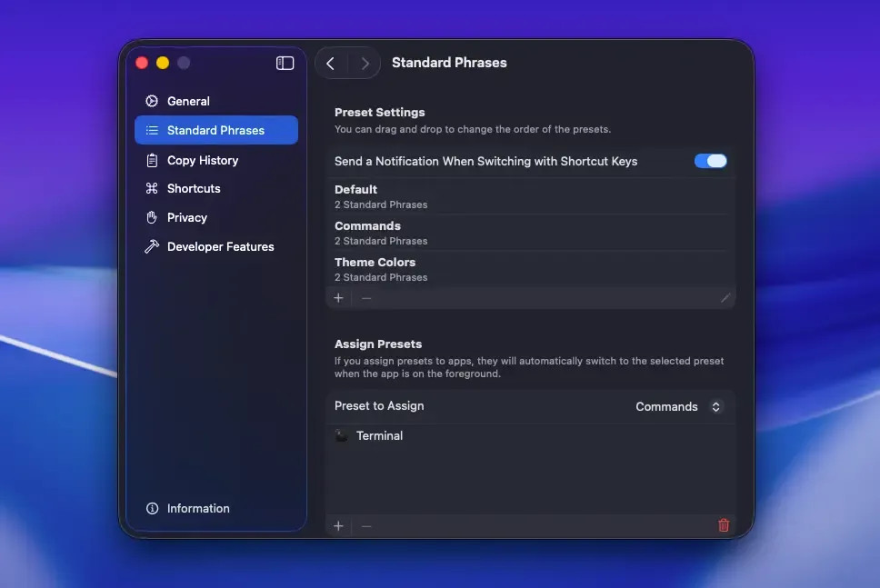The width and height of the screenshot is (880, 588).
Task: Add a new preset with plus button
Action: point(338,298)
